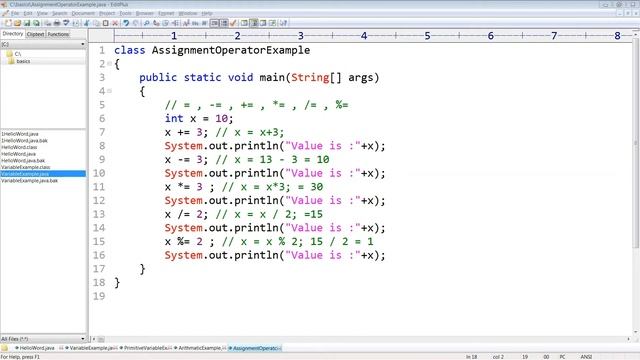Click the Save All toolbar icon
Viewport: 640px width, 360px height.
pos(36,23)
